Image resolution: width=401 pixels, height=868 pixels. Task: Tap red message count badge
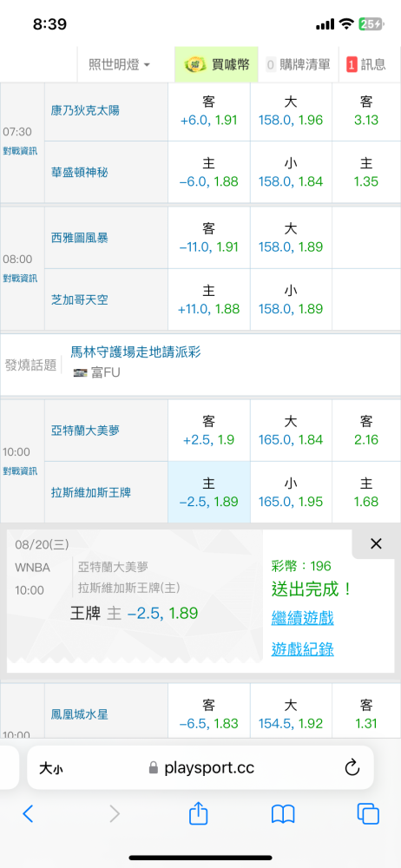[352, 65]
